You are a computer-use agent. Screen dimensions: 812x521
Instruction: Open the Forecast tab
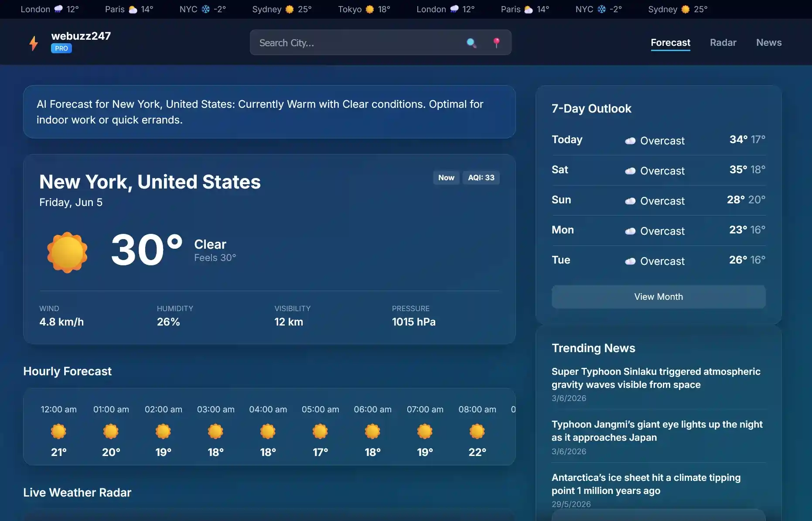[x=670, y=43]
